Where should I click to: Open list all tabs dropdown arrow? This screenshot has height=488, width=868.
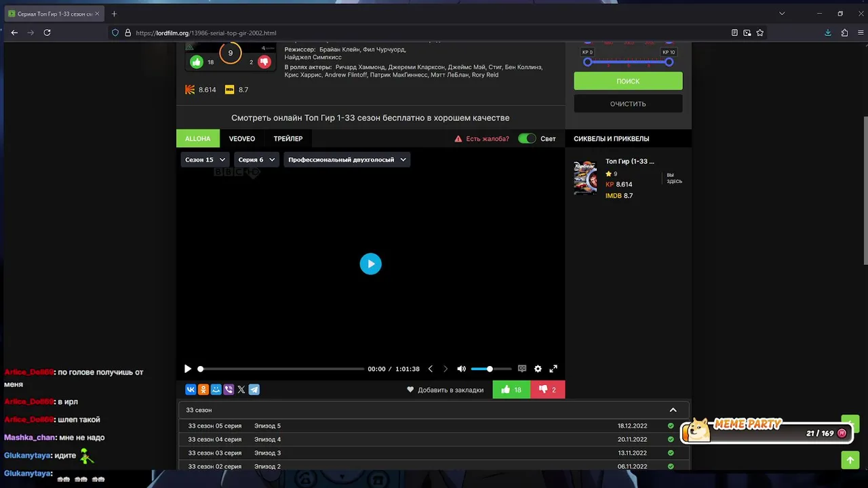coord(782,14)
